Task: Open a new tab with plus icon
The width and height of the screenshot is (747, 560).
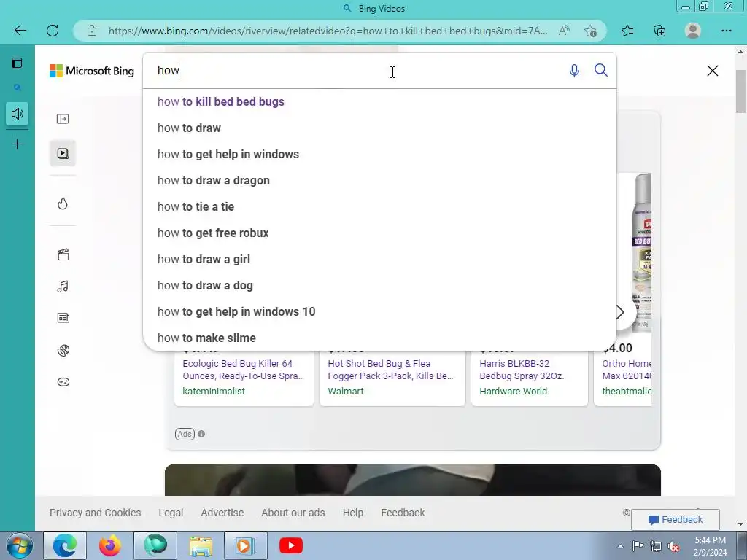Action: 18,144
